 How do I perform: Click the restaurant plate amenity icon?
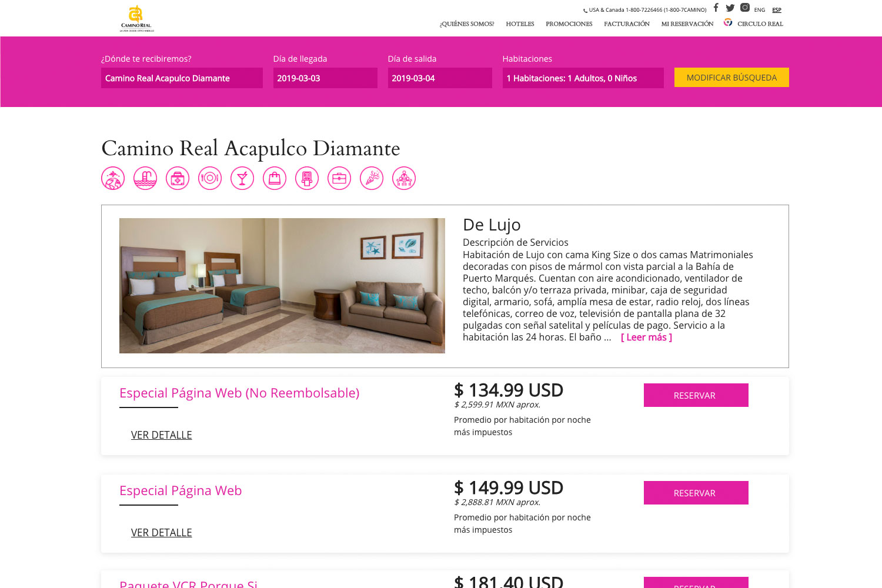pyautogui.click(x=210, y=178)
